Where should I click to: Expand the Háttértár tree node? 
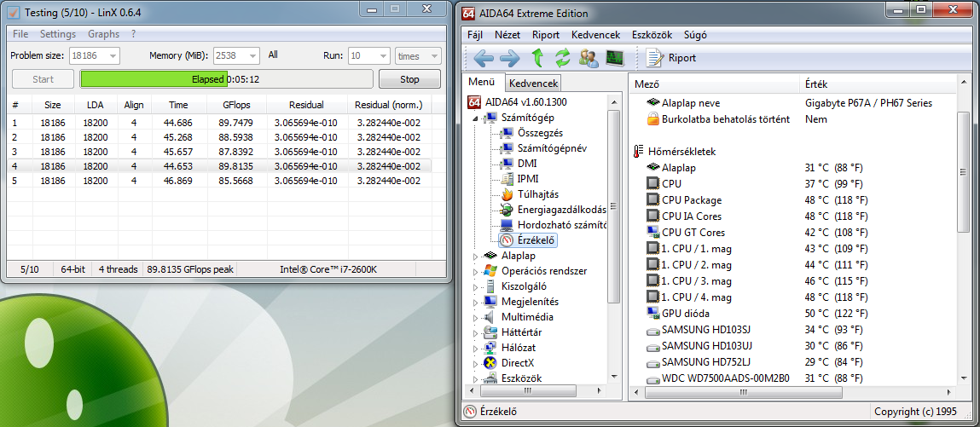click(x=477, y=332)
